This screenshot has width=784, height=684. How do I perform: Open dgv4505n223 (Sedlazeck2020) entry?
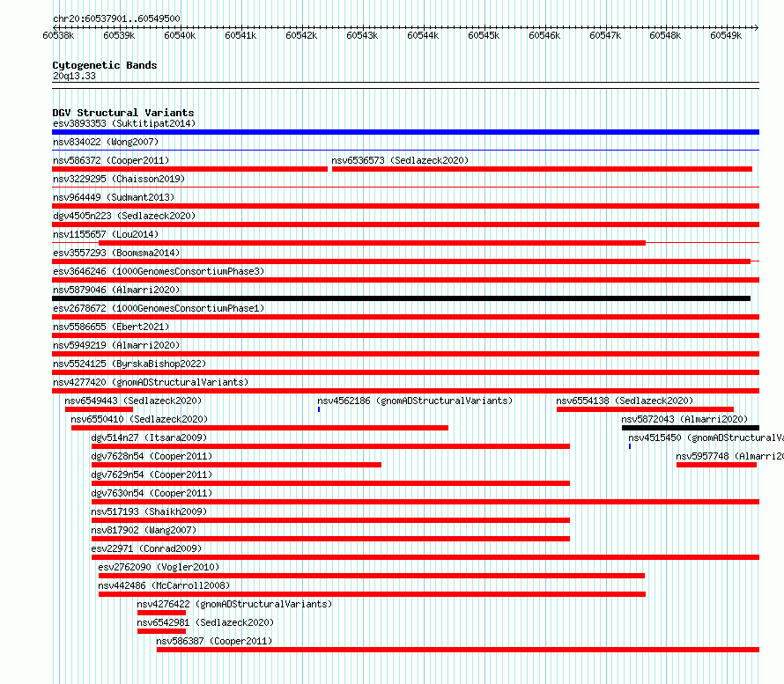[x=124, y=216]
